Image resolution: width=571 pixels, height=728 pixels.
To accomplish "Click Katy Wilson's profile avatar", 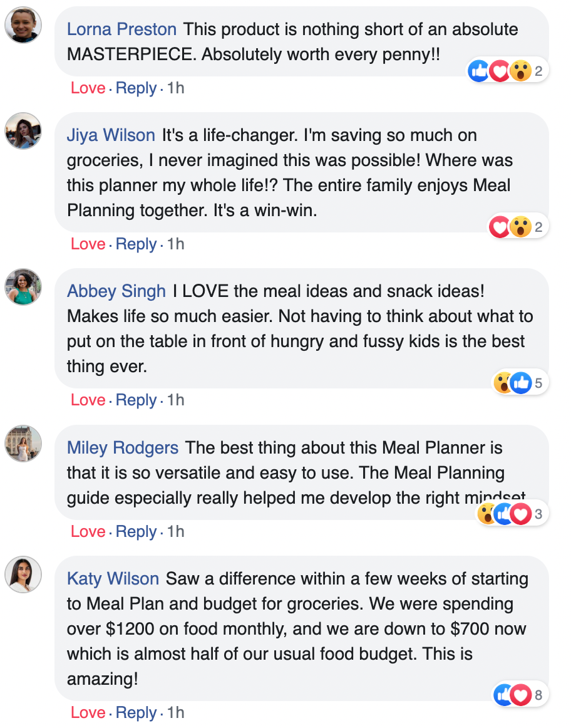I will point(23,574).
